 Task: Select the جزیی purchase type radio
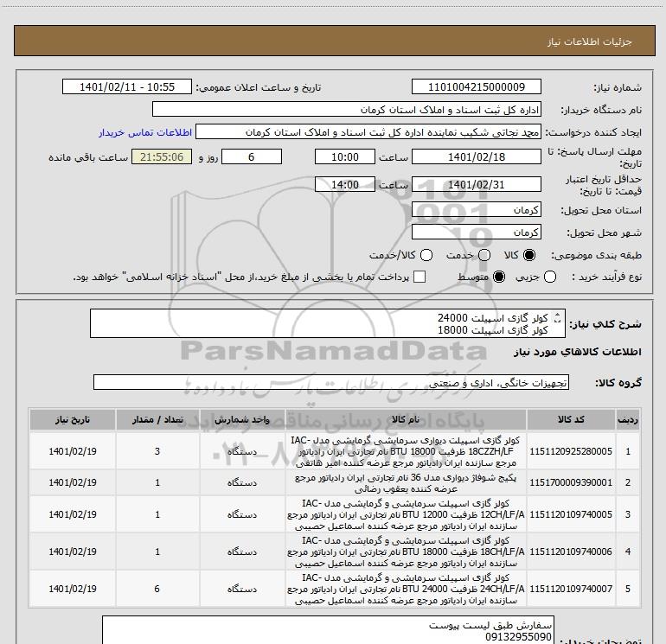pyautogui.click(x=549, y=277)
